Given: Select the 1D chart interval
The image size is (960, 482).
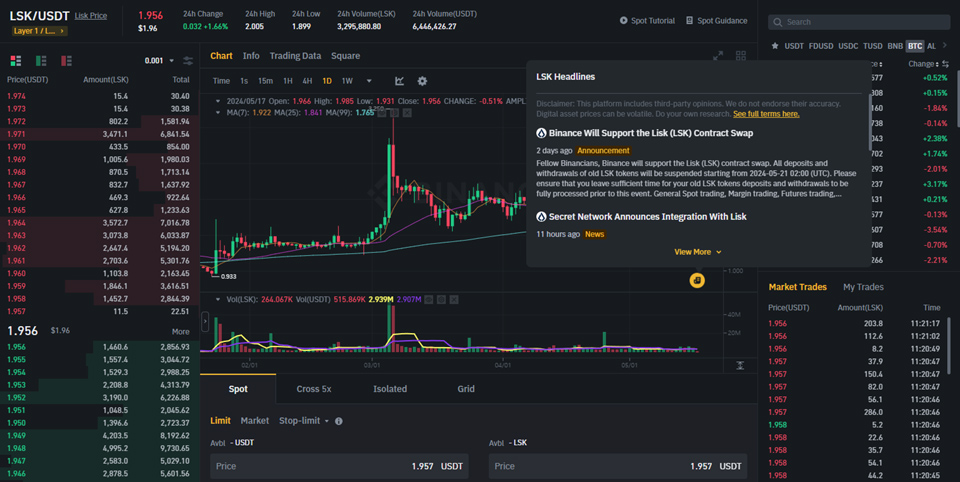Looking at the screenshot, I should [327, 81].
